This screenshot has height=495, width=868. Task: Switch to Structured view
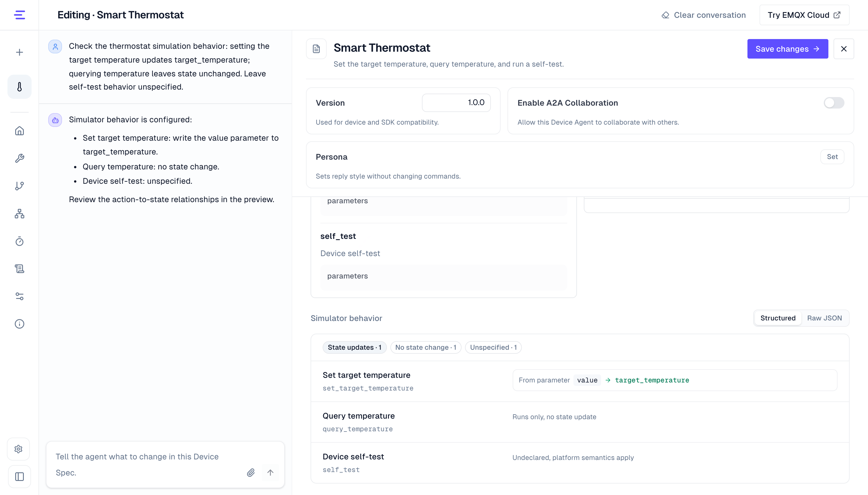[778, 318]
